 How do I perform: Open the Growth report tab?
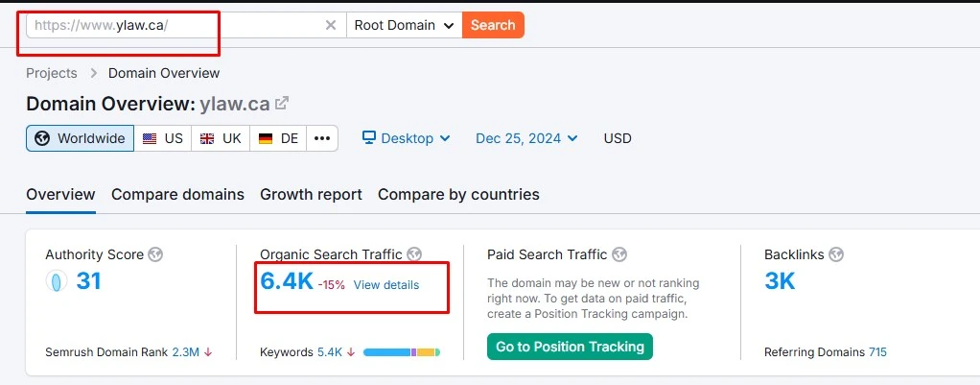[x=311, y=194]
